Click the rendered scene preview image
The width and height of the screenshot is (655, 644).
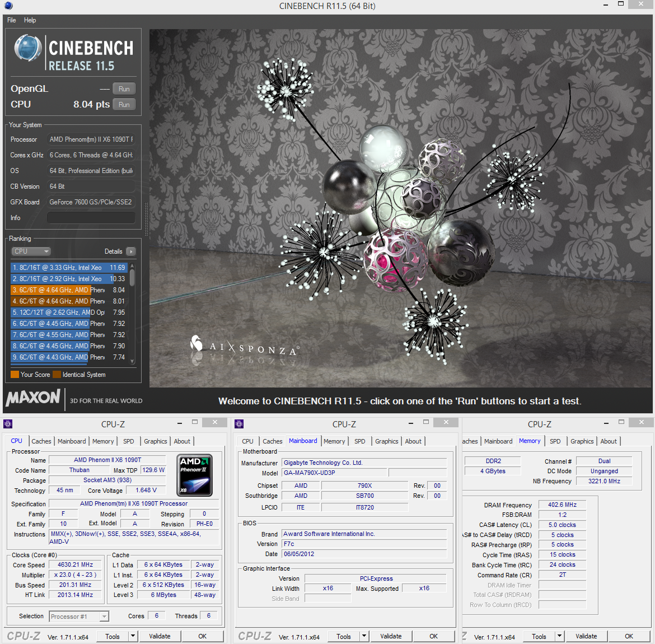tap(400, 208)
